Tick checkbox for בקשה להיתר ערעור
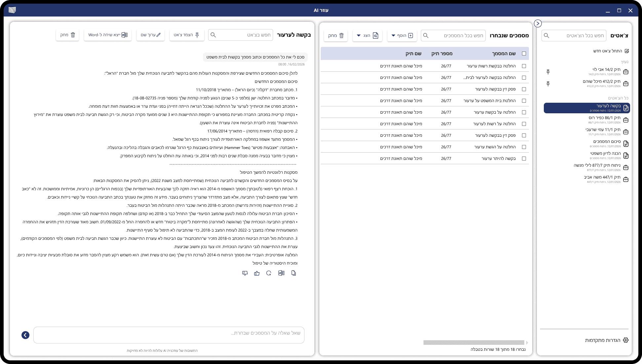This screenshot has height=364, width=642. coord(524,159)
